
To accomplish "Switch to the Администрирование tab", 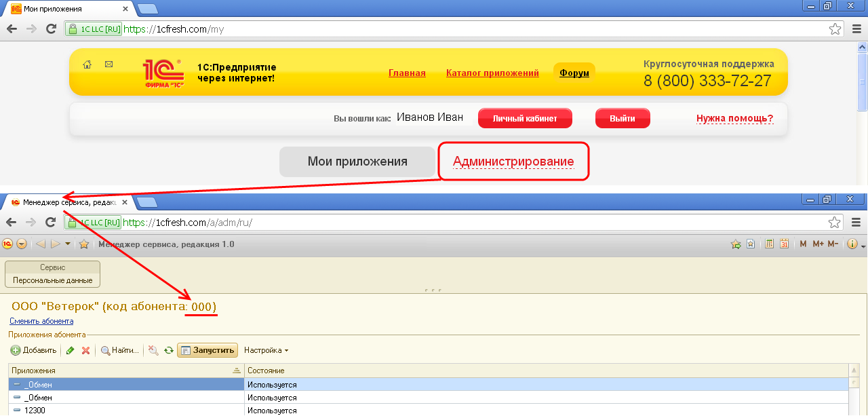I will click(513, 162).
